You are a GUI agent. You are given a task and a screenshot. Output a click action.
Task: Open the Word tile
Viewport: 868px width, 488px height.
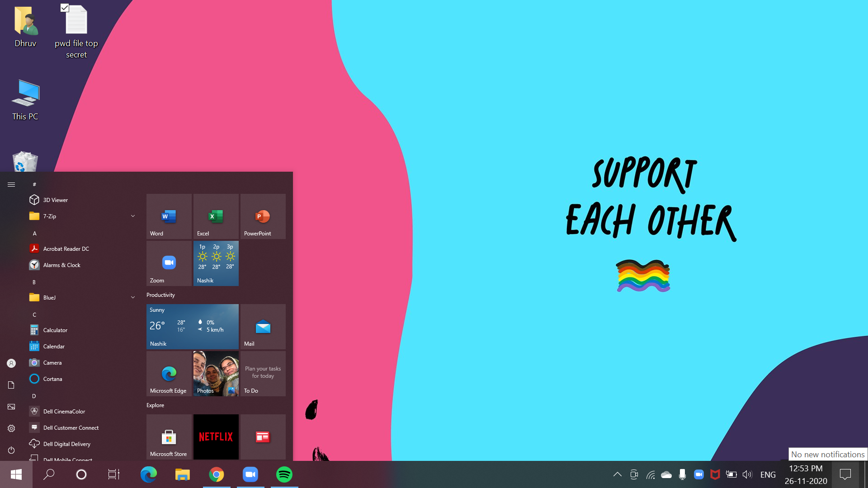[169, 216]
